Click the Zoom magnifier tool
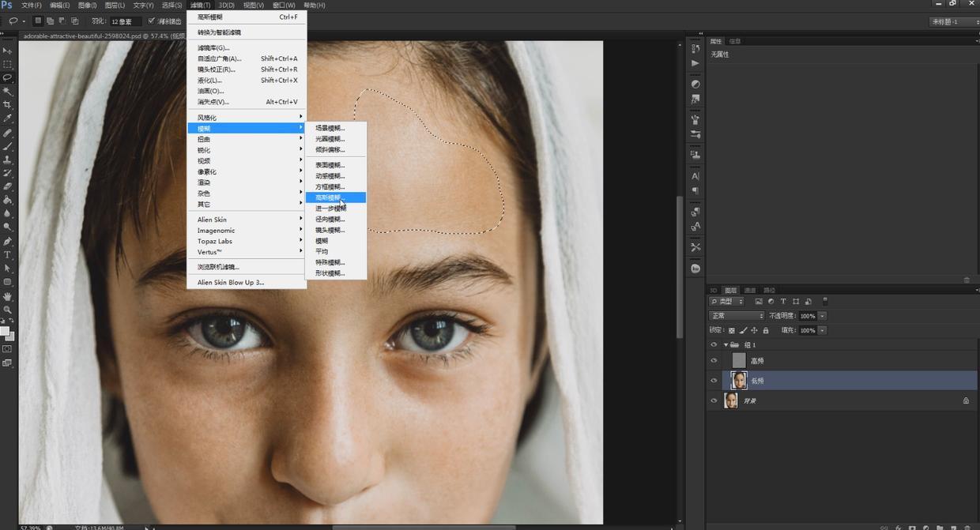The height and width of the screenshot is (530, 980). click(7, 310)
